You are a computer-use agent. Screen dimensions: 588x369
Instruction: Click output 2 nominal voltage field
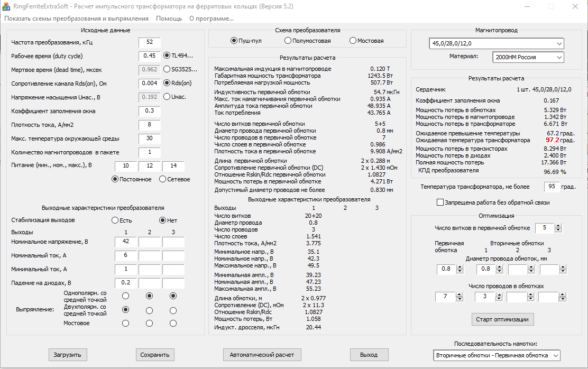149,242
